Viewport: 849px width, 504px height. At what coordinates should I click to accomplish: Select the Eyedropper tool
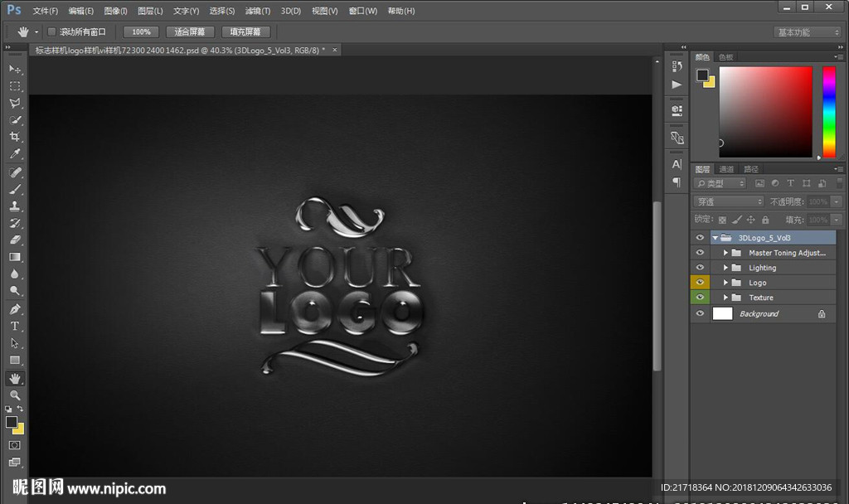click(x=15, y=153)
